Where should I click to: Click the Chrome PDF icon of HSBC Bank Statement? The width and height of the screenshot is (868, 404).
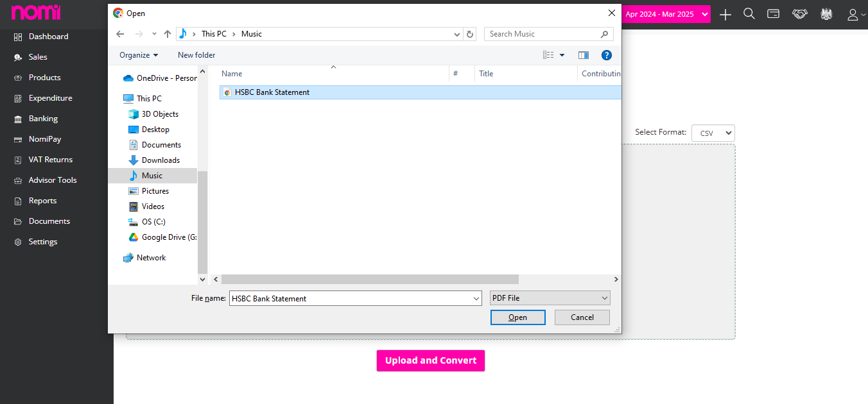227,92
